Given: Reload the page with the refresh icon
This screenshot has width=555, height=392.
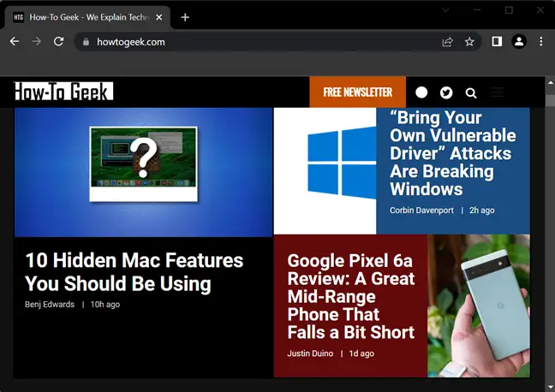Looking at the screenshot, I should pos(59,42).
